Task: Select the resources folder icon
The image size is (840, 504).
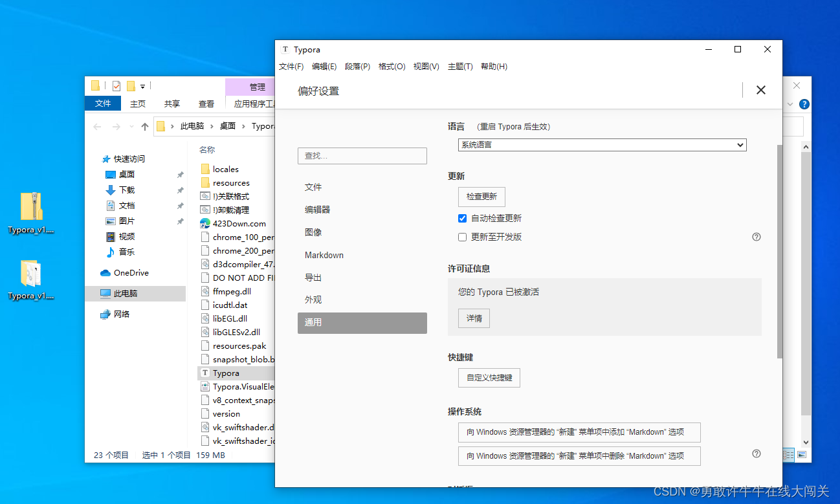Action: (205, 182)
